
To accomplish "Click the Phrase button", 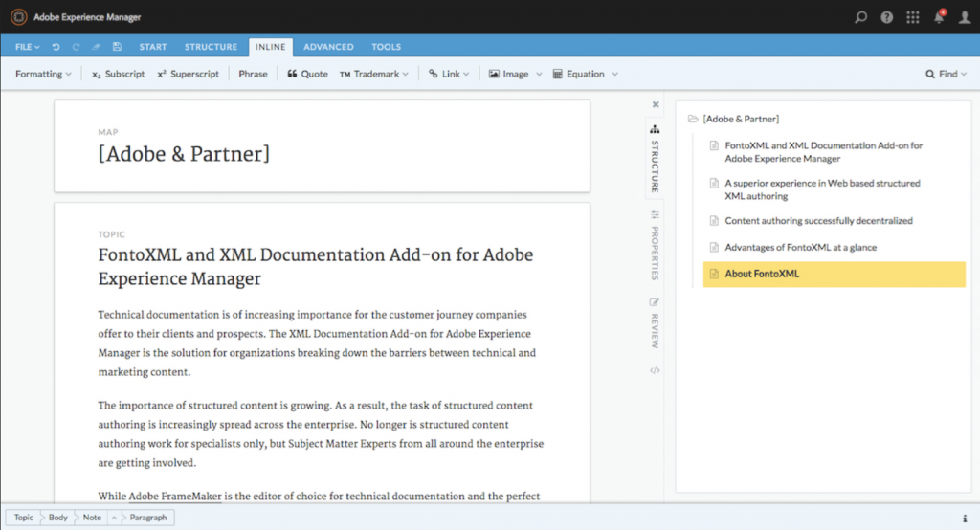I will tap(254, 74).
